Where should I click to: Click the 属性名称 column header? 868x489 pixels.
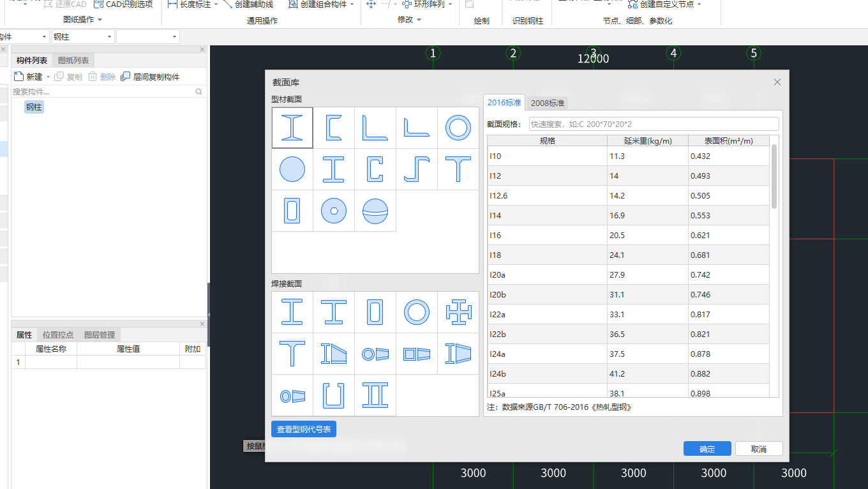(51, 349)
